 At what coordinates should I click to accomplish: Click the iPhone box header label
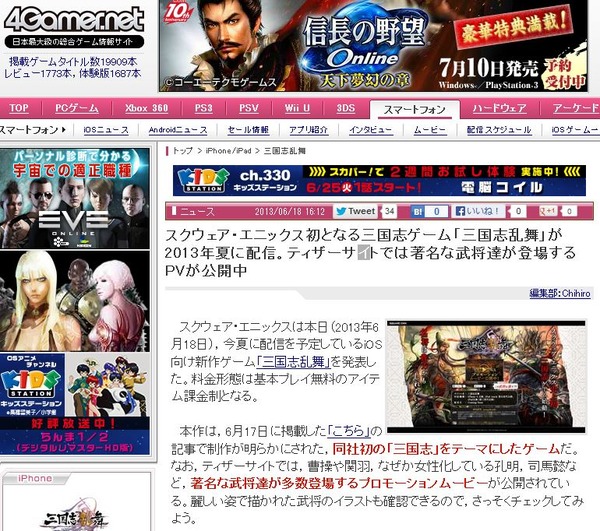coord(35,478)
